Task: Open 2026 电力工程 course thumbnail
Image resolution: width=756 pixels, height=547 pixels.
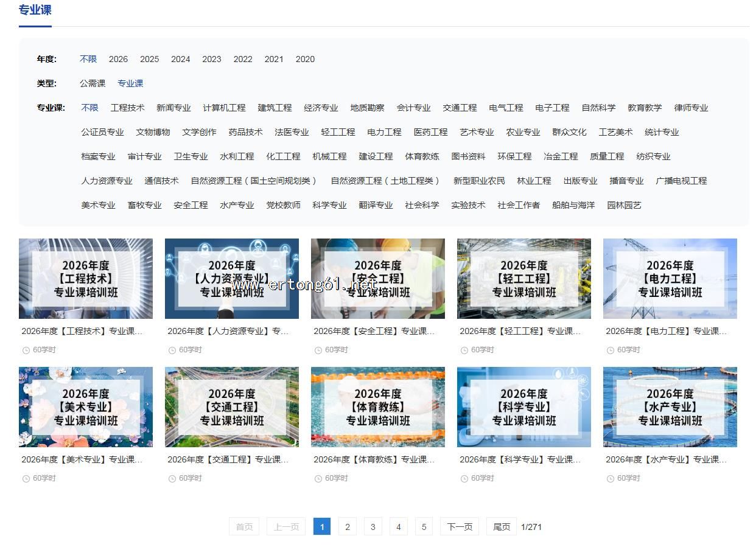Action: 670,279
